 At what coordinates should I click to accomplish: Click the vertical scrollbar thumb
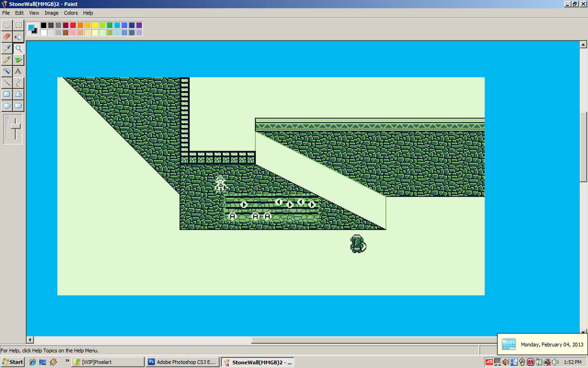click(583, 146)
